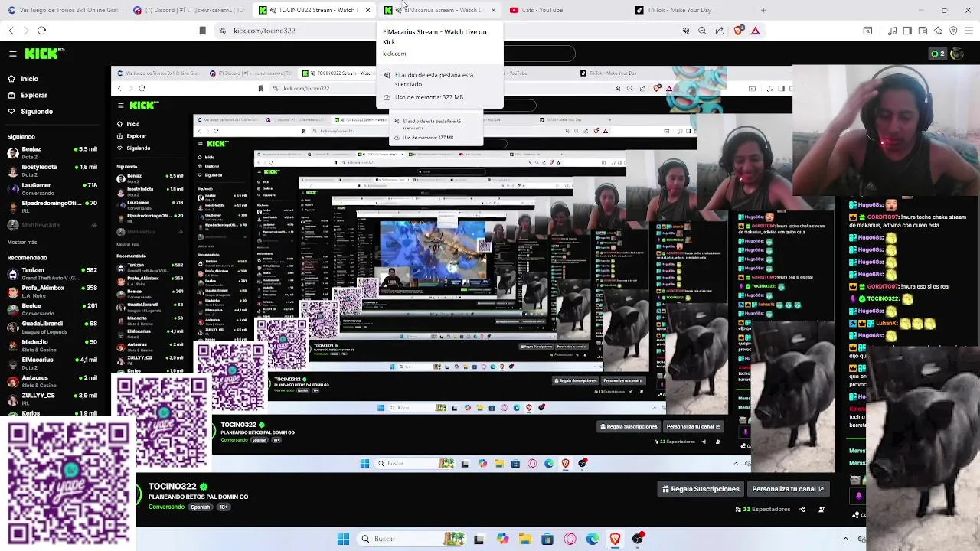Image resolution: width=980 pixels, height=551 pixels.
Task: Click the Spanish language tag
Action: 200,507
